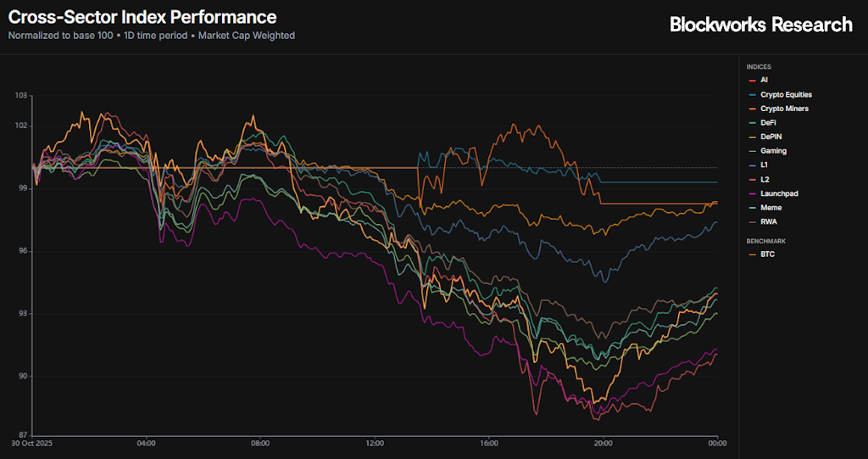Viewport: 868px width, 459px height.
Task: Click the DeFi legend label
Action: [x=767, y=123]
